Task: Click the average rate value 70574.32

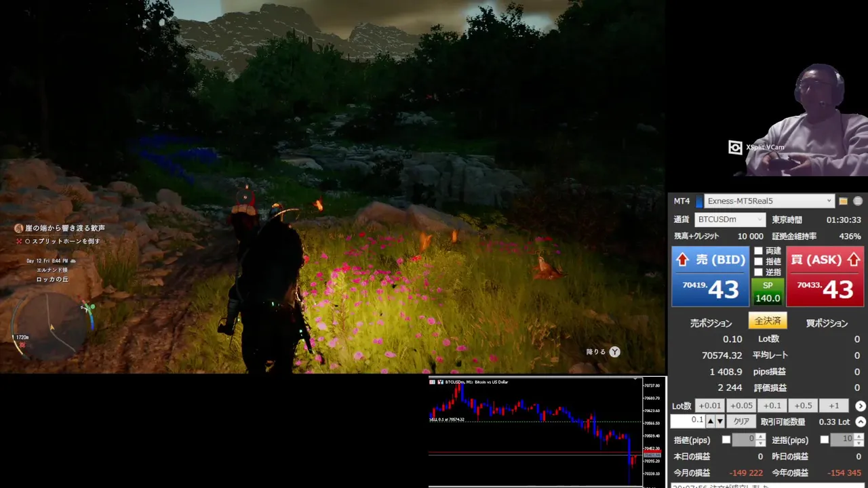Action: 722,355
